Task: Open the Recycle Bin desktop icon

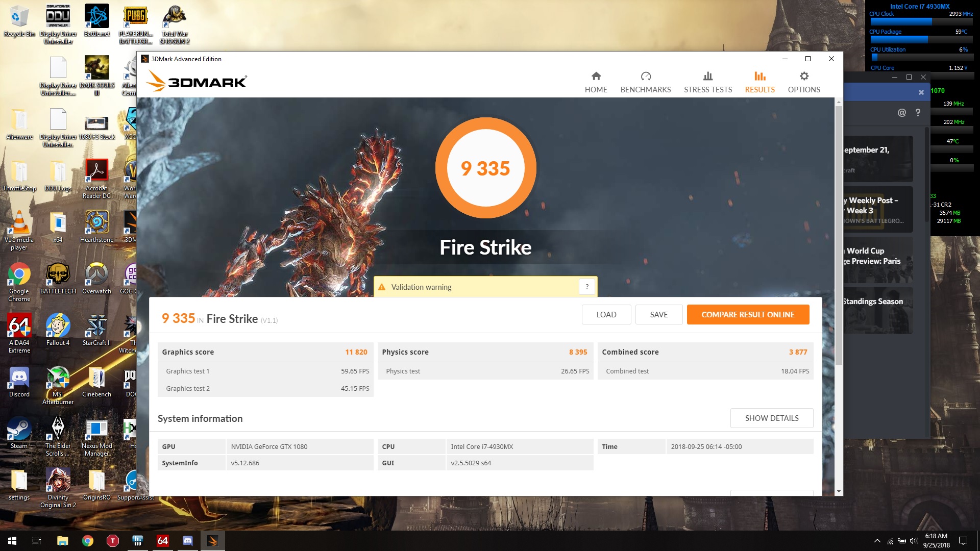Action: click(x=19, y=21)
